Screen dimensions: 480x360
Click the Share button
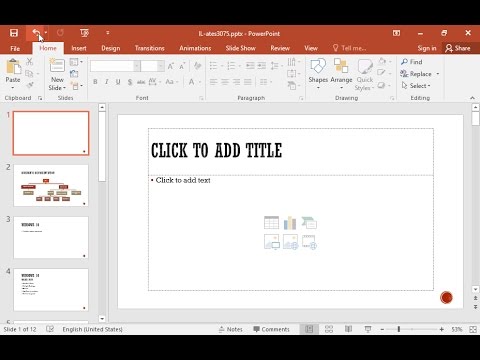pos(458,48)
